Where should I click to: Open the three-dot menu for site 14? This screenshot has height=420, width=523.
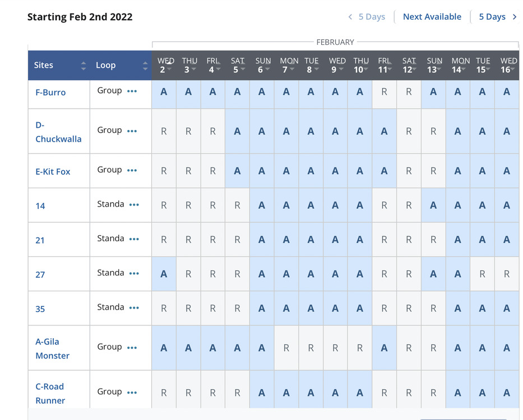tap(134, 204)
